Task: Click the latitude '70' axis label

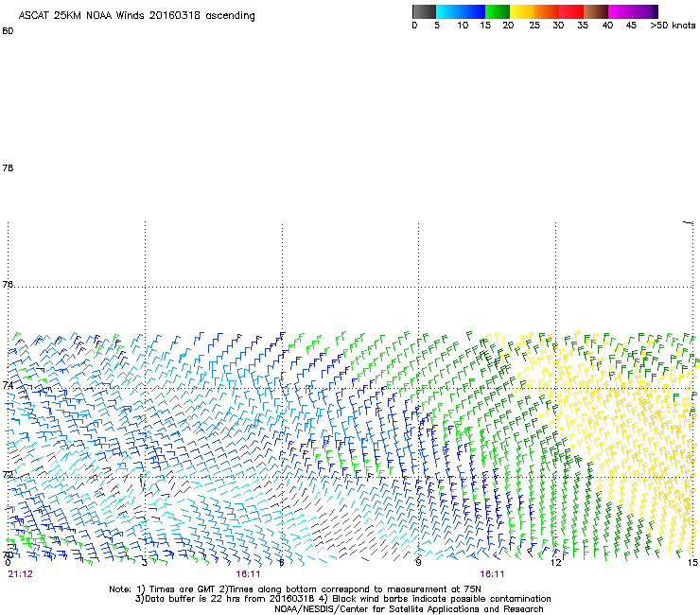Action: tap(8, 555)
